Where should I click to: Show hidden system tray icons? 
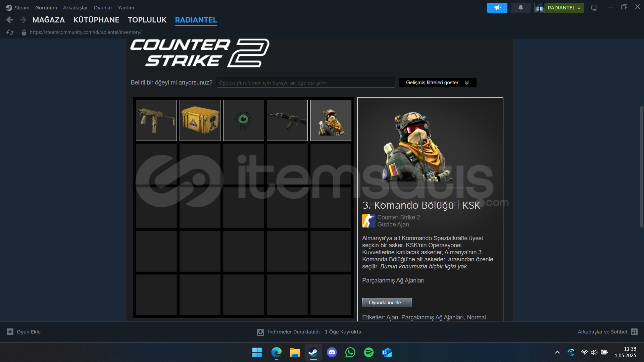tap(557, 352)
